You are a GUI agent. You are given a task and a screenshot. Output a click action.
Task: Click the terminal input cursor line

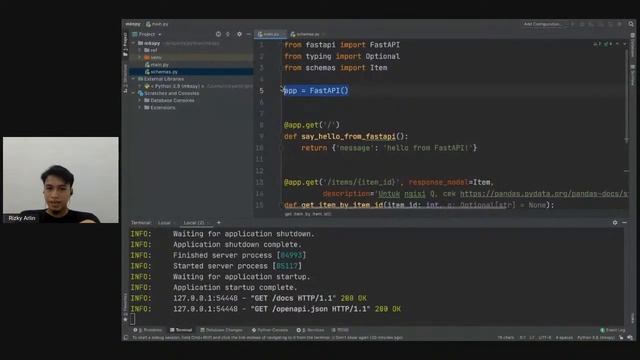(x=132, y=319)
